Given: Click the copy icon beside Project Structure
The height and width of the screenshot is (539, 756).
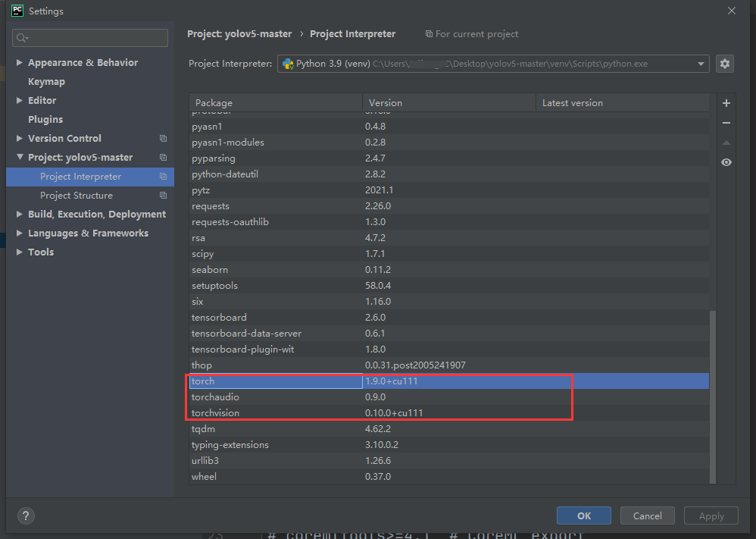Looking at the screenshot, I should (x=163, y=196).
